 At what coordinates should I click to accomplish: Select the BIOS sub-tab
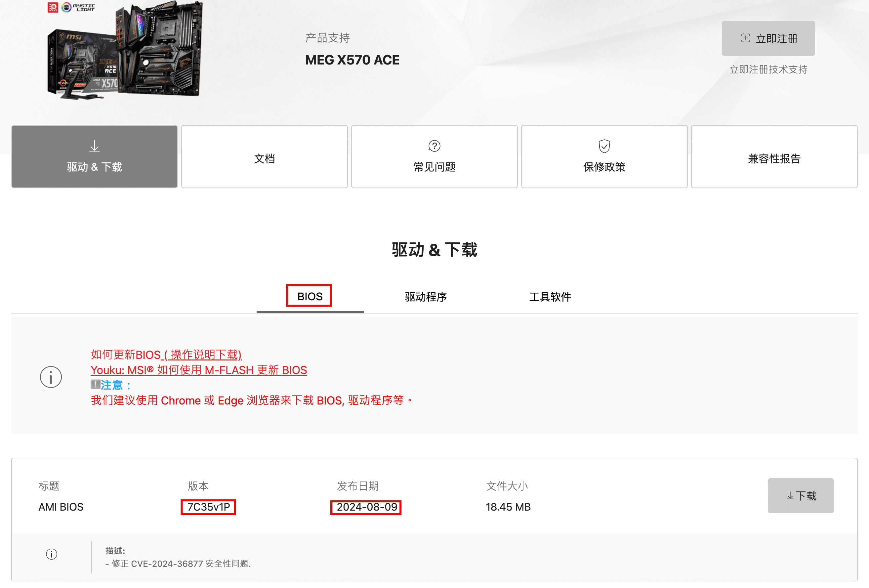(x=310, y=296)
